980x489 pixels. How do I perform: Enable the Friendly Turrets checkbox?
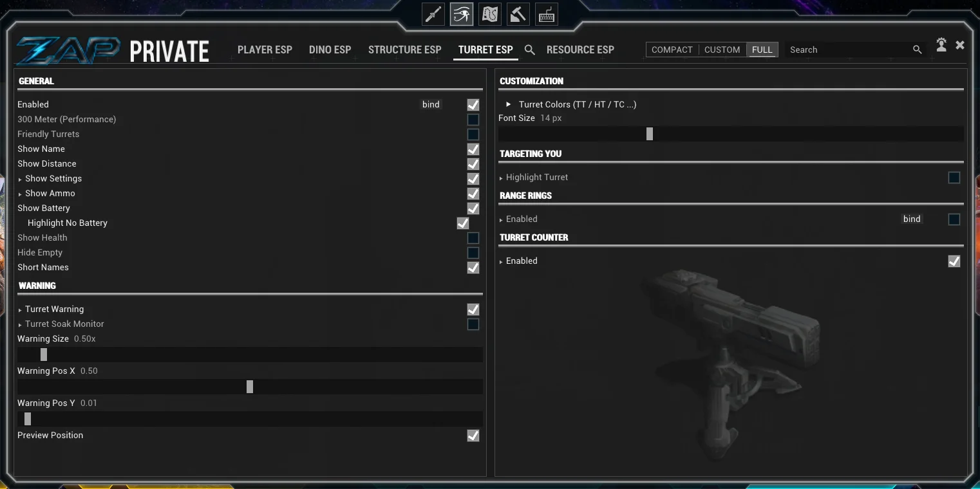click(x=473, y=134)
